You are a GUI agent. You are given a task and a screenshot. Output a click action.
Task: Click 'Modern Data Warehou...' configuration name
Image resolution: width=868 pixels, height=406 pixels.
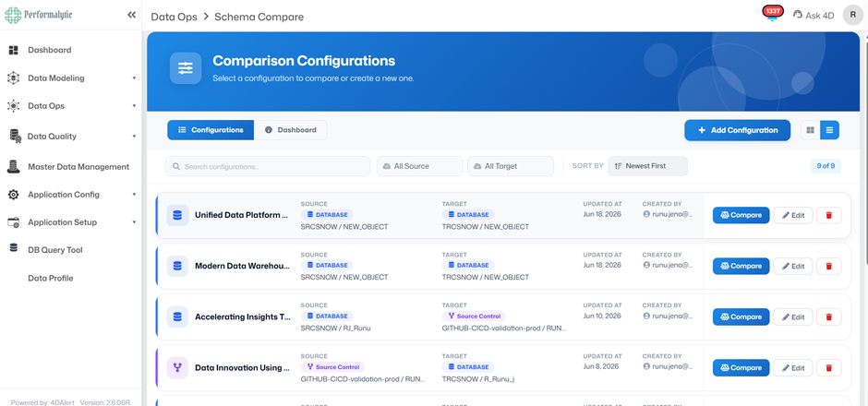click(x=242, y=266)
